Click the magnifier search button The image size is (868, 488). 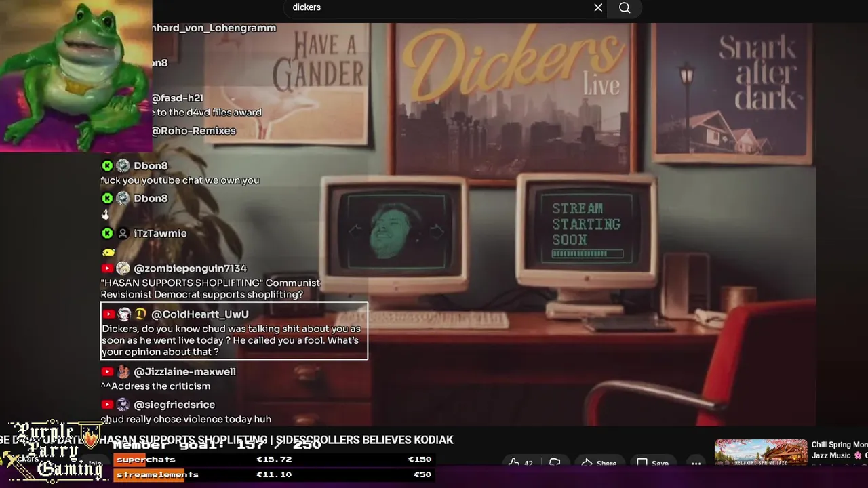tap(625, 7)
